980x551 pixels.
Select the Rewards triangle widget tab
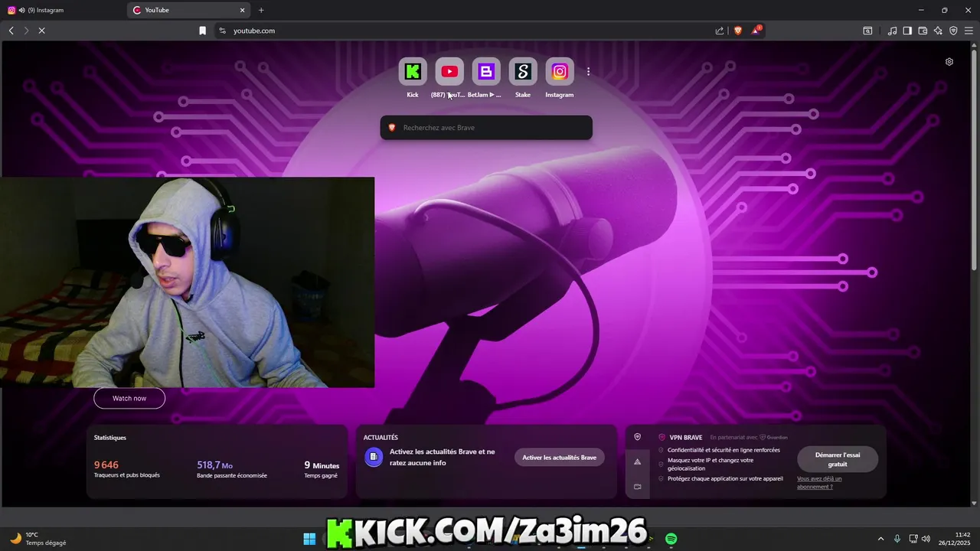tap(637, 461)
